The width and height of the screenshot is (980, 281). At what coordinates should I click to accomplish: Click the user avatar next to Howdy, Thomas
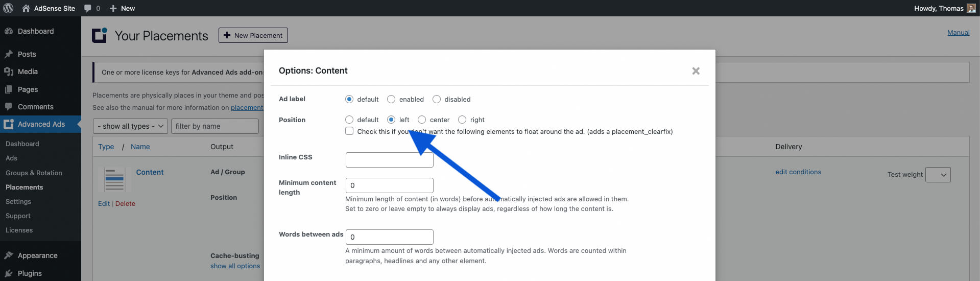pos(971,8)
